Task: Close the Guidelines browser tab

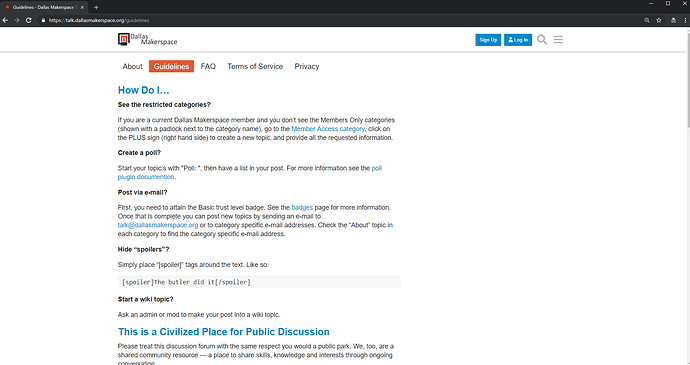Action: (82, 7)
